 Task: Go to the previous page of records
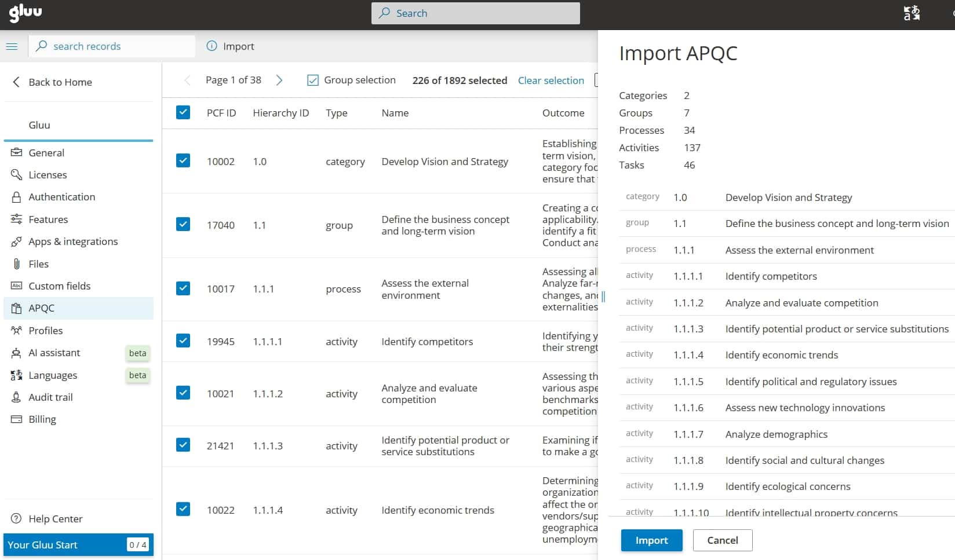187,80
